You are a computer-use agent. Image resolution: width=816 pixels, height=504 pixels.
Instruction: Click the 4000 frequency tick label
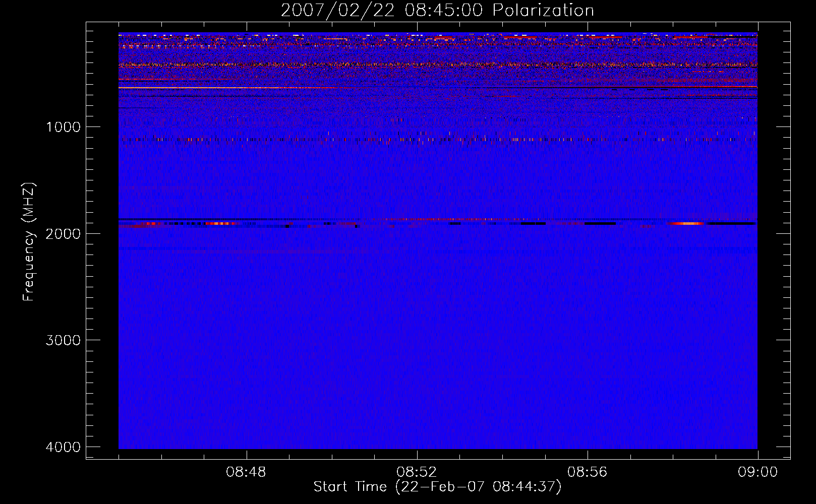[x=63, y=447]
